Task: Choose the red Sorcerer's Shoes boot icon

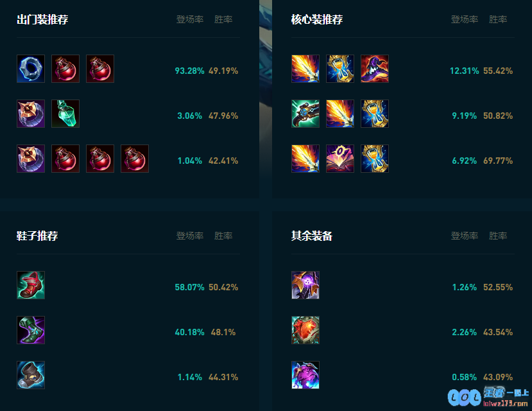Action: [x=31, y=285]
